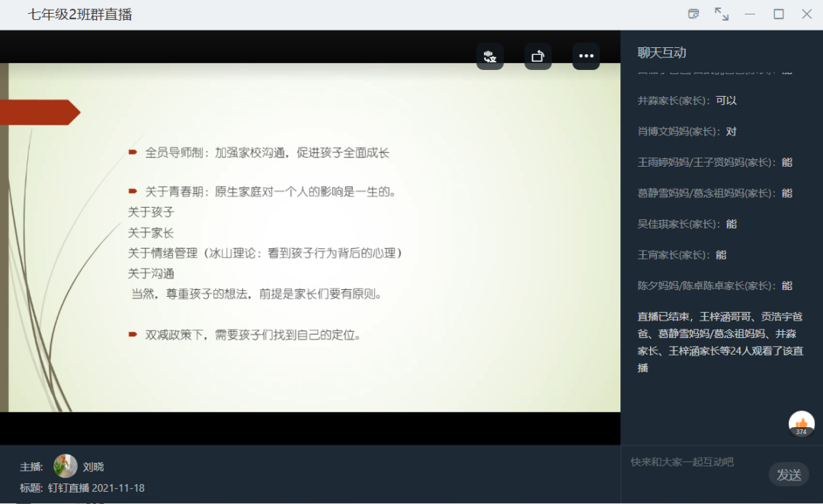Click the live-ended viewer summary notice

(720, 342)
